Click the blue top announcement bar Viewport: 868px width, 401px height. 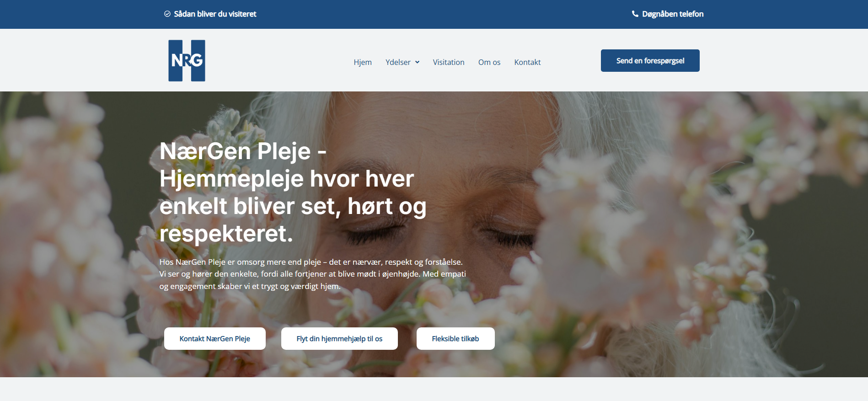434,14
